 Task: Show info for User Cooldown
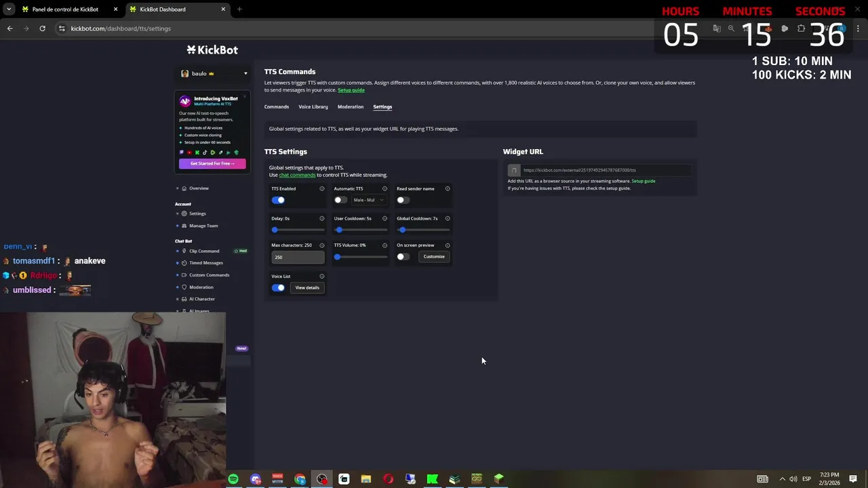[x=384, y=218]
